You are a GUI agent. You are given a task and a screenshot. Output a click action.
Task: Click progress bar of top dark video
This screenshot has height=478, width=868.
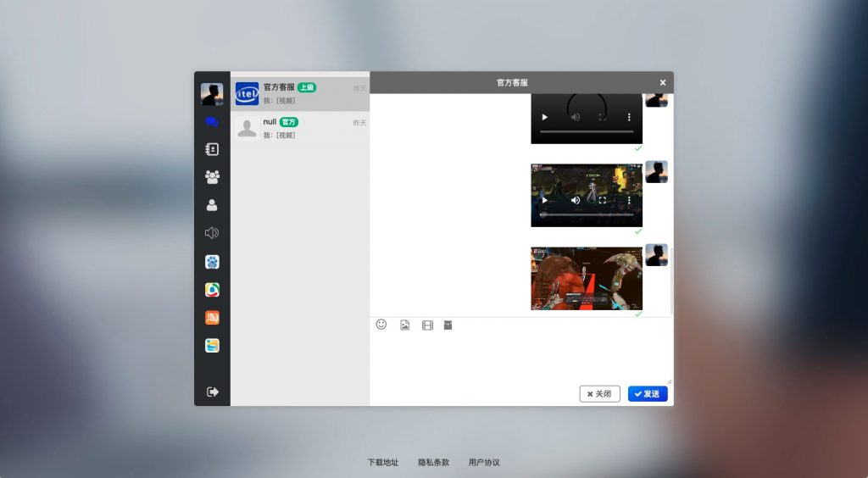tap(587, 131)
